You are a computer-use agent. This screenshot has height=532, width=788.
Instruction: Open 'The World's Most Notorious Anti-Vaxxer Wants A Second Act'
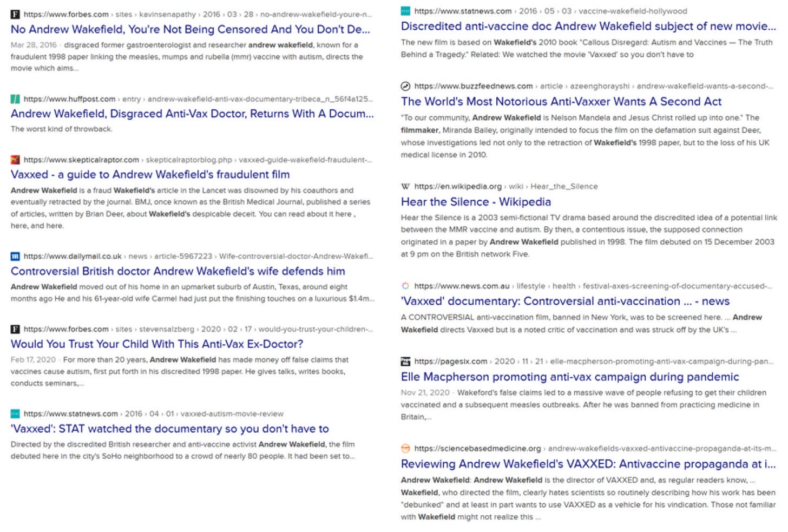pos(561,101)
